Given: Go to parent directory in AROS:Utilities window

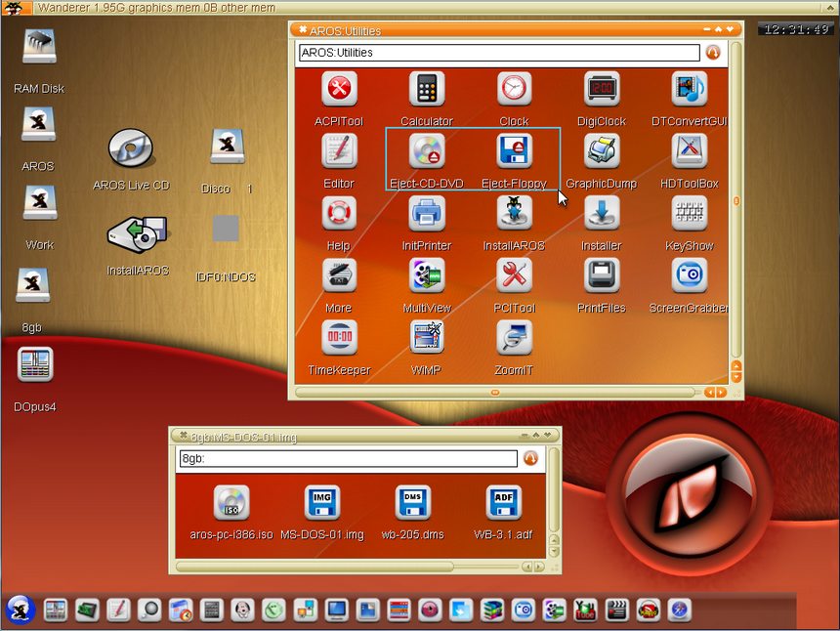Looking at the screenshot, I should click(713, 53).
